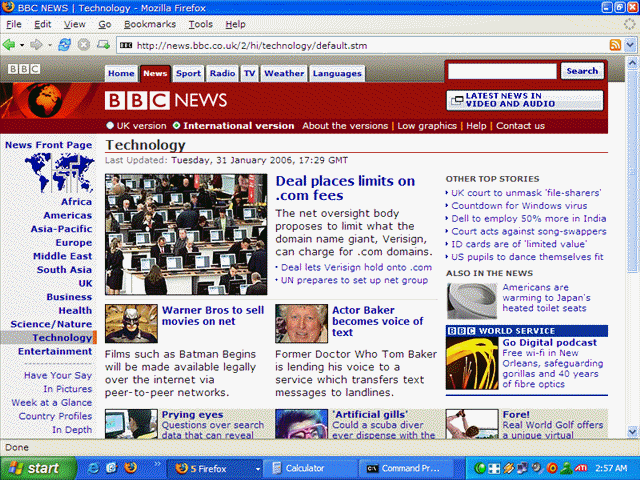Viewport: 640px width, 480px height.
Task: Open the Start menu
Action: (x=38, y=468)
